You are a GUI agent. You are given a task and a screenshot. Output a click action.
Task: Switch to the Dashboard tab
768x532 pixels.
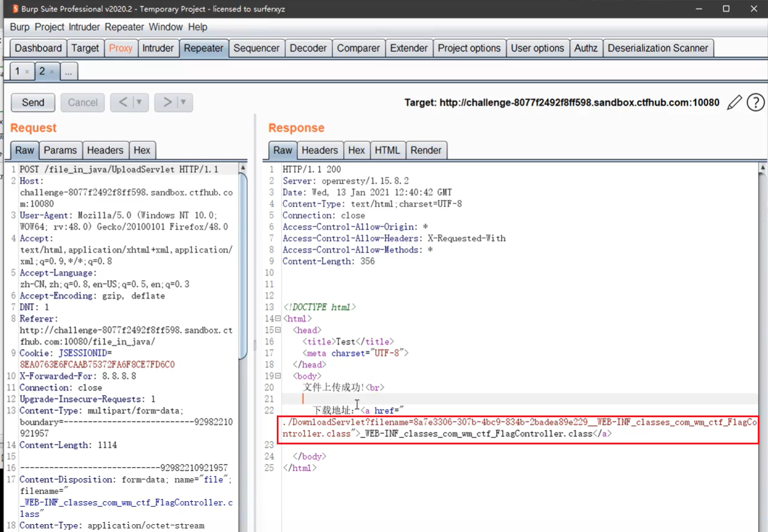coord(38,48)
